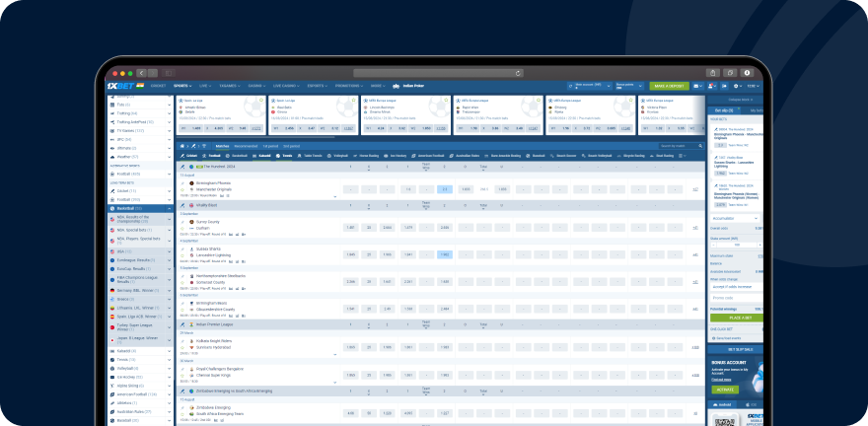868x426 pixels.
Task: Click CRICKET in the top navigation
Action: pos(159,86)
